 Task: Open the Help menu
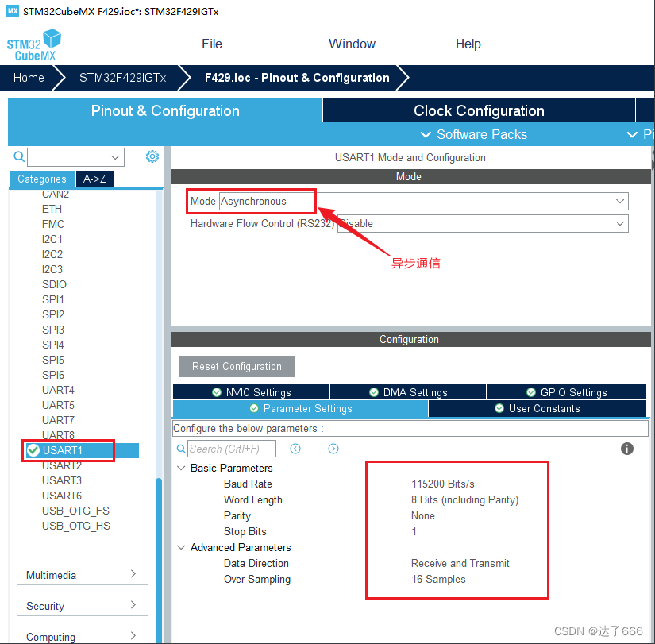(468, 44)
